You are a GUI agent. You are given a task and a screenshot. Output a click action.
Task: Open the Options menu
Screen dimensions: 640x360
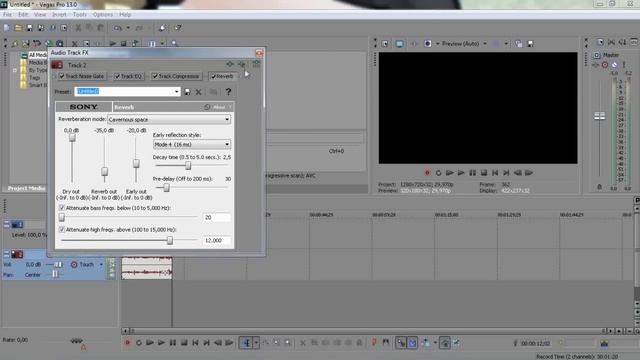point(102,14)
